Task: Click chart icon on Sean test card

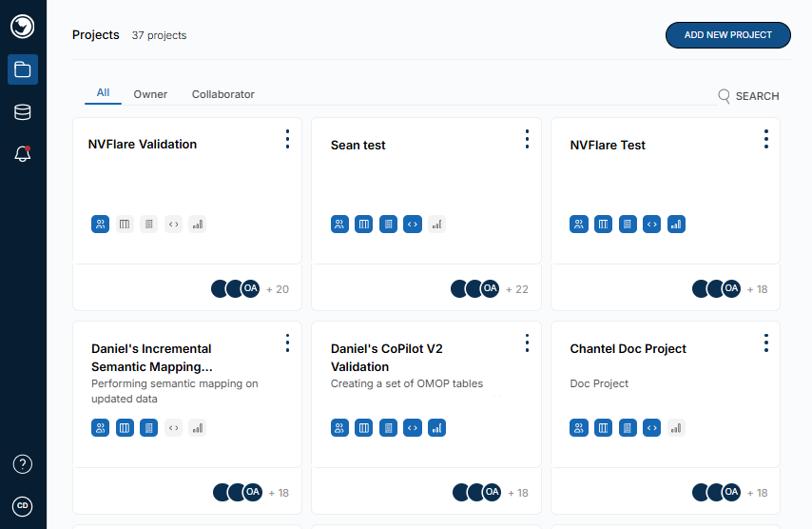Action: 436,225
